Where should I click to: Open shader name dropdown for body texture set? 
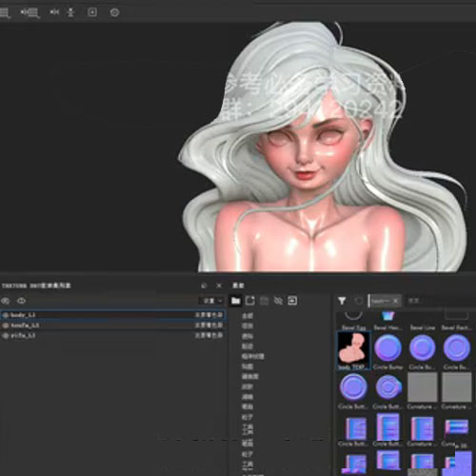coord(208,315)
